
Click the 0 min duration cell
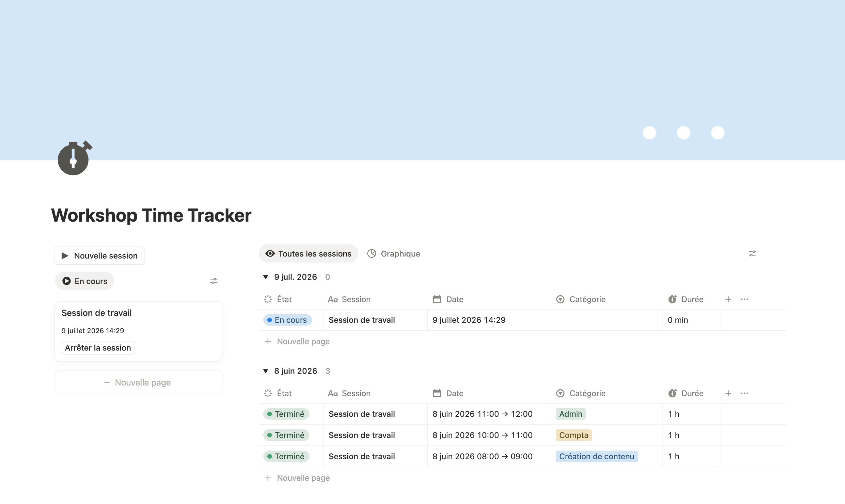pyautogui.click(x=691, y=320)
